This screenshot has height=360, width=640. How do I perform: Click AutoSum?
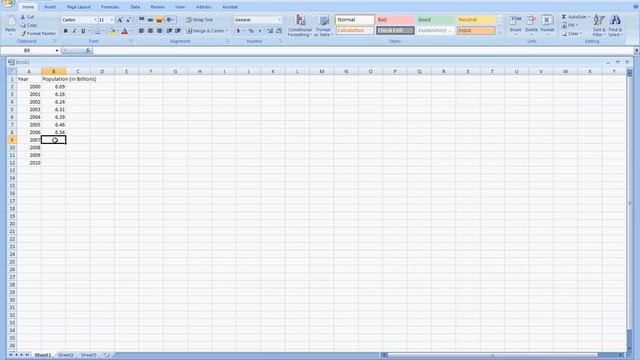coord(576,17)
